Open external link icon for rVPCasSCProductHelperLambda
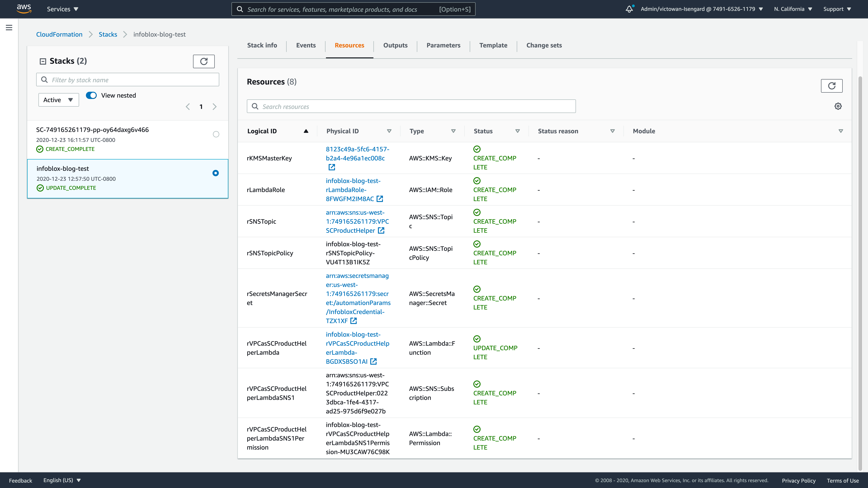This screenshot has width=868, height=488. 373,361
